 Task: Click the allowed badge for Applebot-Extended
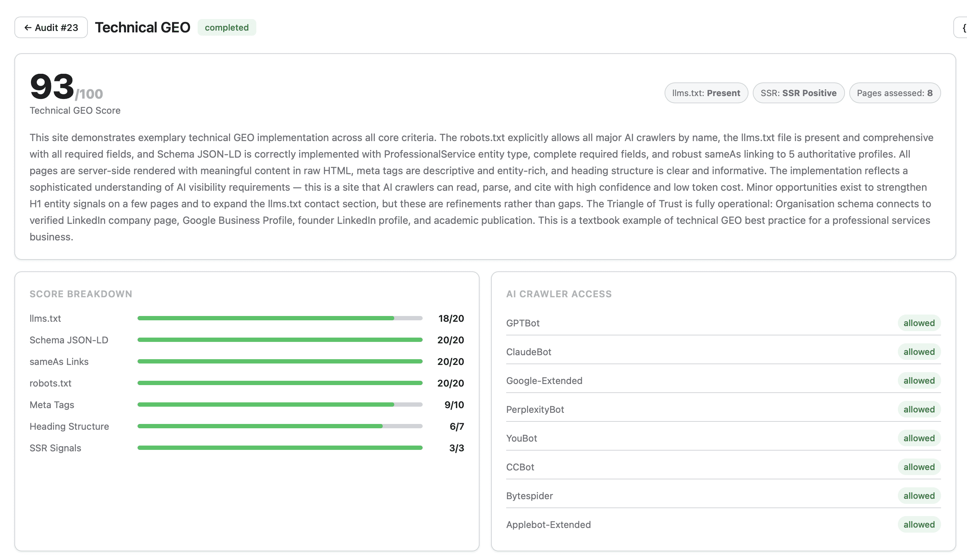coord(919,525)
